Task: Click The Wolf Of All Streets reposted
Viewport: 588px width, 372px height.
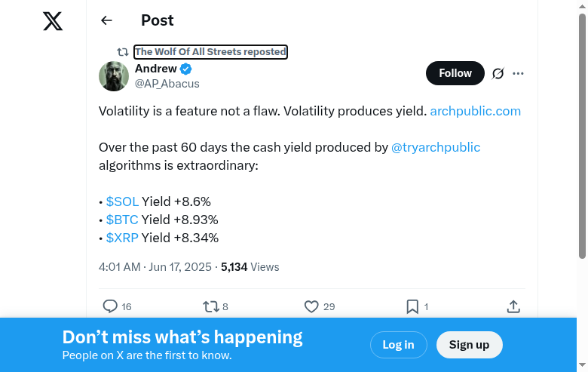Action: (x=210, y=52)
